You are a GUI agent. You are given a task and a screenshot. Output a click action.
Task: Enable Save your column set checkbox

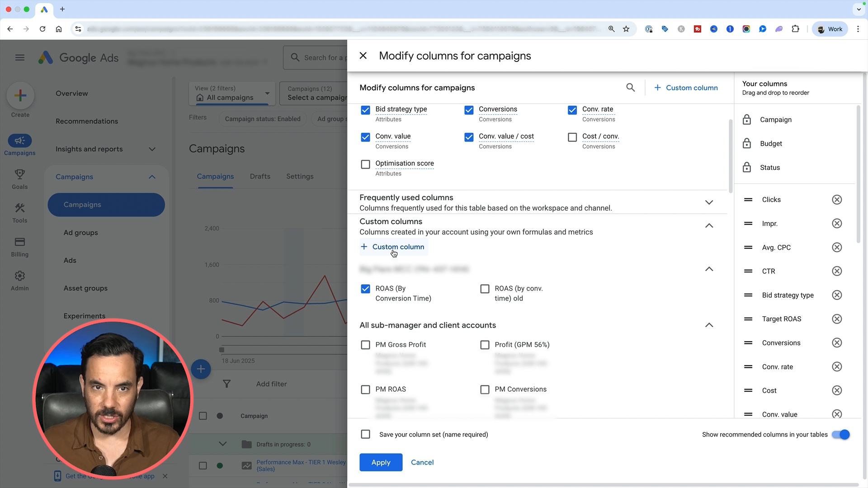pos(365,434)
